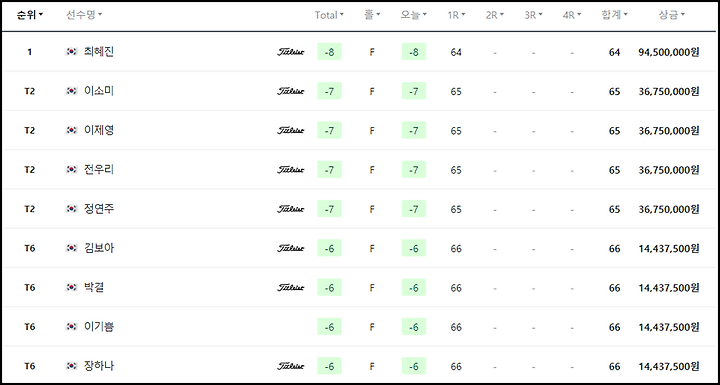This screenshot has height=385, width=720.
Task: Click the Titleist logo in 이제영's row
Action: 290,130
